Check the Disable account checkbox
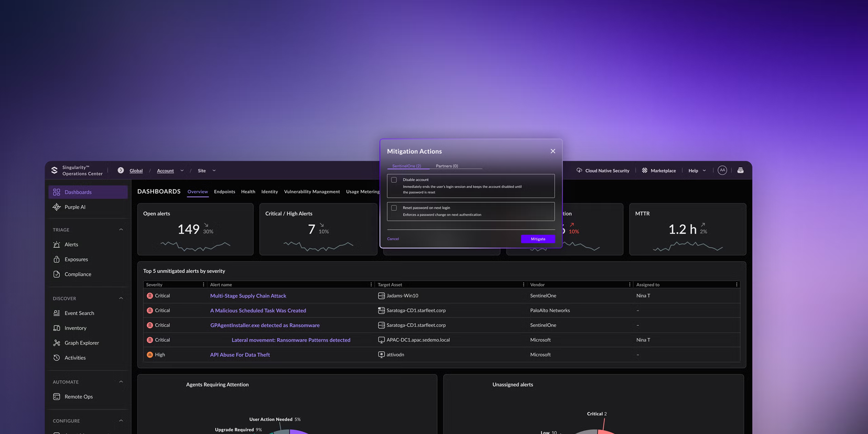The width and height of the screenshot is (868, 434). click(x=394, y=180)
